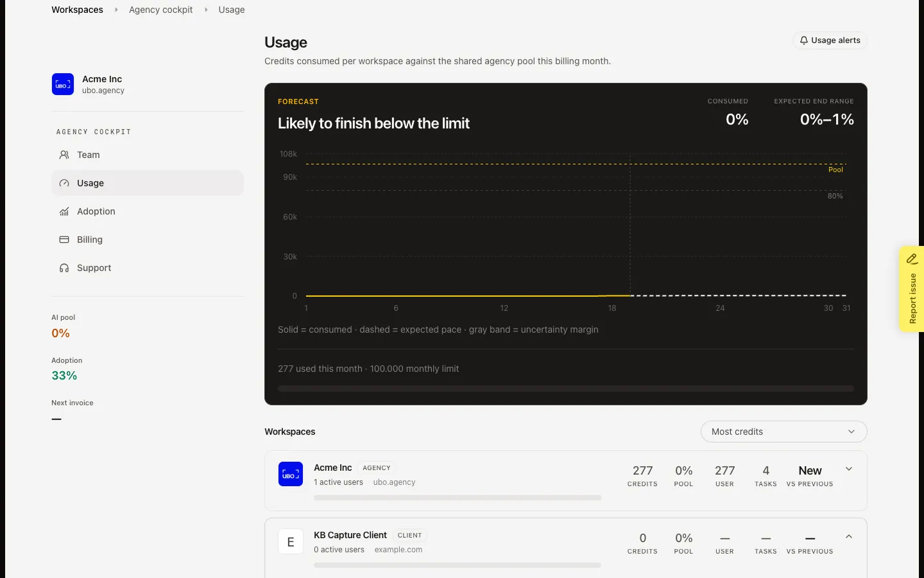The height and width of the screenshot is (578, 924).
Task: Click '1 active users' text
Action: tap(338, 482)
